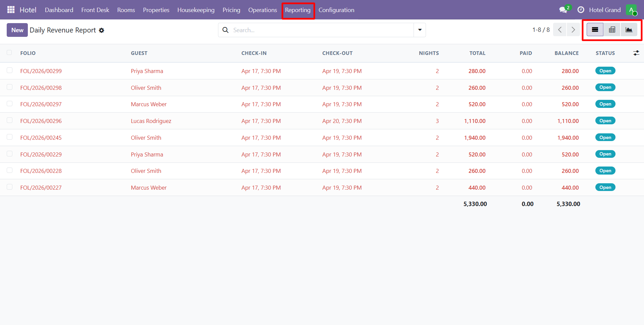Click the activities clock icon
This screenshot has height=325, width=644.
tap(581, 10)
